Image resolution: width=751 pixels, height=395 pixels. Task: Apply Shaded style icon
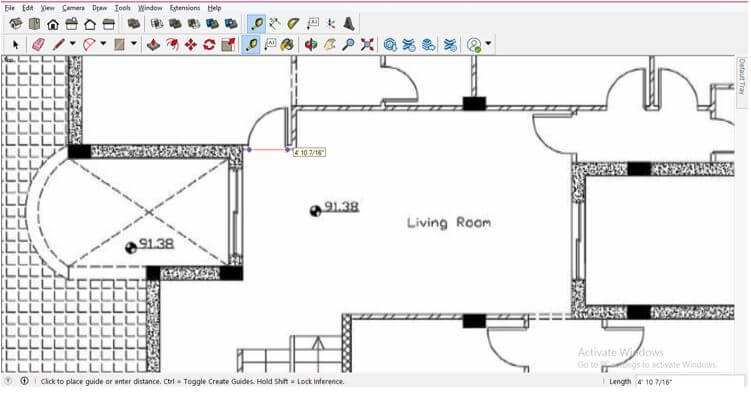click(194, 23)
